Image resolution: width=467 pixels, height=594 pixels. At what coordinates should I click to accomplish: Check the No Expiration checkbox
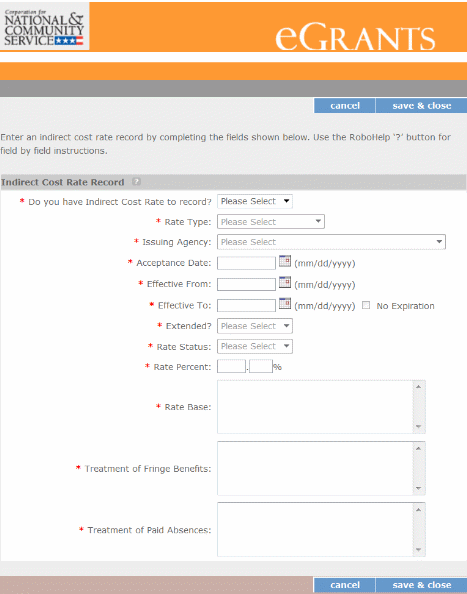(366, 305)
